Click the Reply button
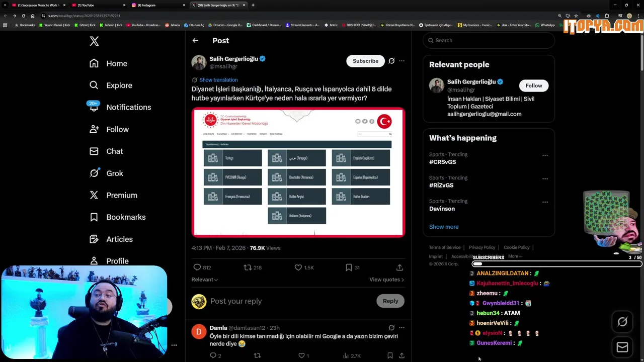Image resolution: width=644 pixels, height=362 pixels. [390, 301]
